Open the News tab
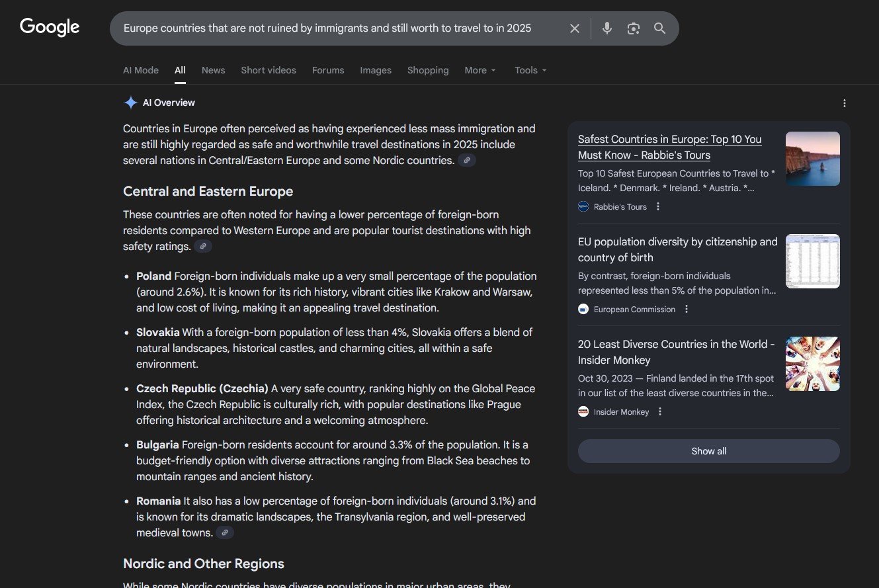879x588 pixels. [213, 70]
